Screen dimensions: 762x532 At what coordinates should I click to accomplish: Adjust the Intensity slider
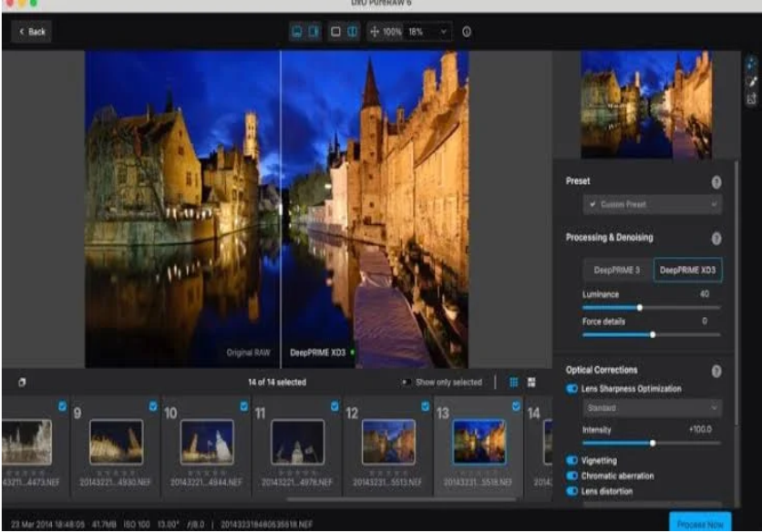click(x=651, y=443)
